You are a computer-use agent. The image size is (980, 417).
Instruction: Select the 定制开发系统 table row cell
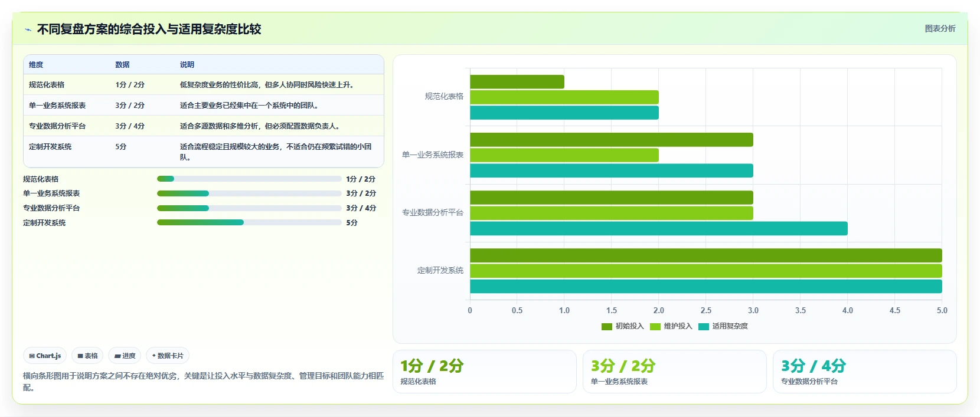[x=50, y=147]
